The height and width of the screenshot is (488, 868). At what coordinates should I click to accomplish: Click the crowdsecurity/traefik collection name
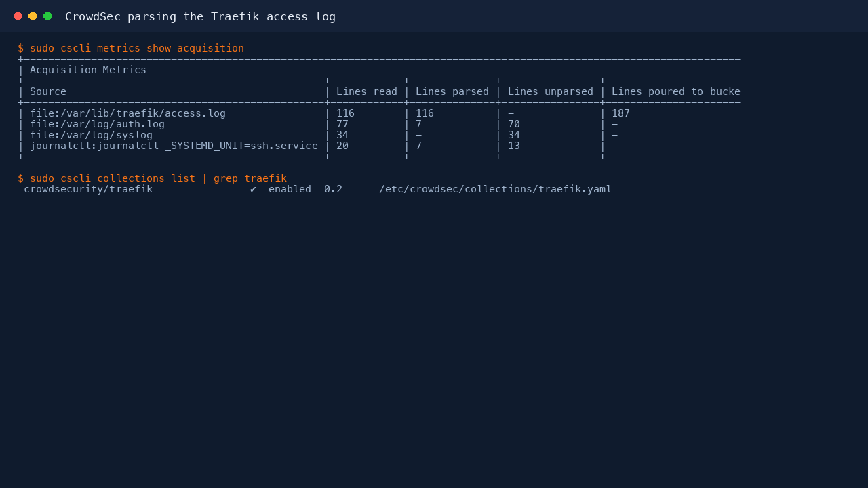88,189
